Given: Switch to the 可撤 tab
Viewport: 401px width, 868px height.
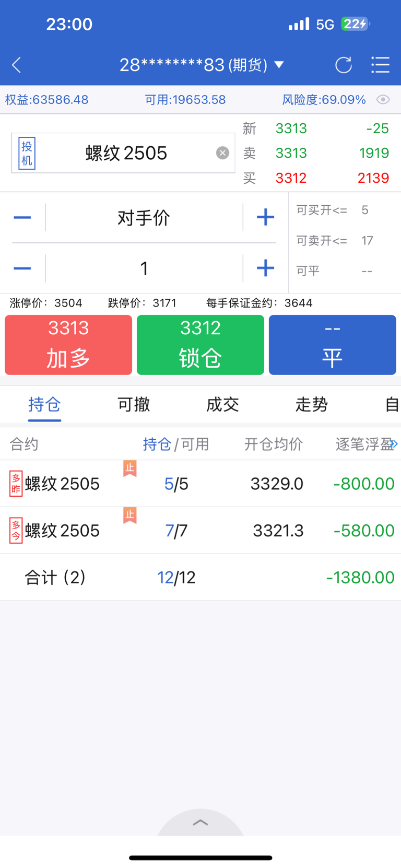Looking at the screenshot, I should point(134,404).
